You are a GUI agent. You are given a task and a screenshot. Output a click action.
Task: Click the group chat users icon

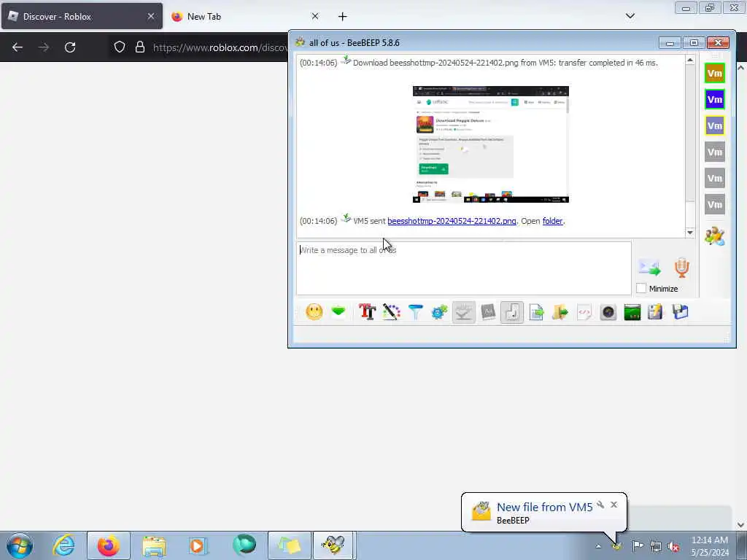(715, 236)
